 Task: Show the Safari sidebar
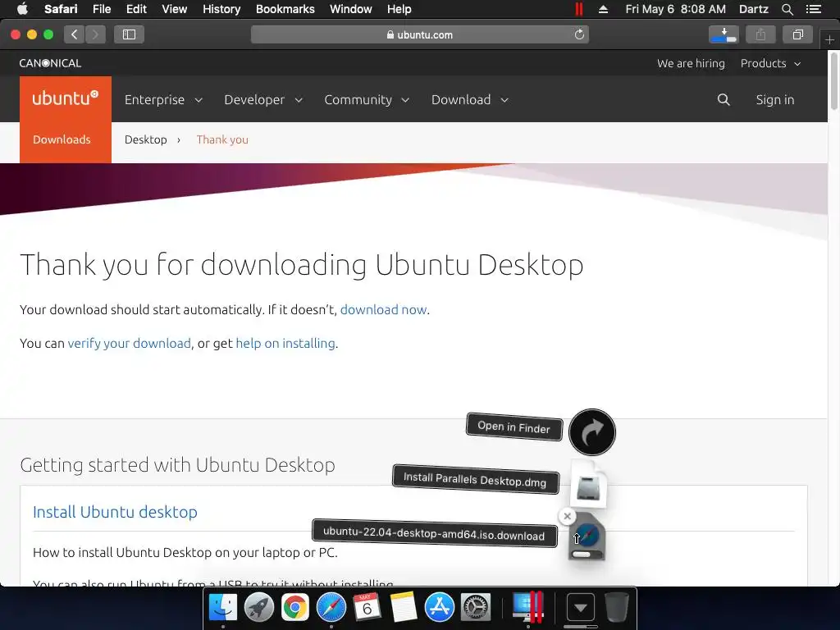[x=129, y=34]
